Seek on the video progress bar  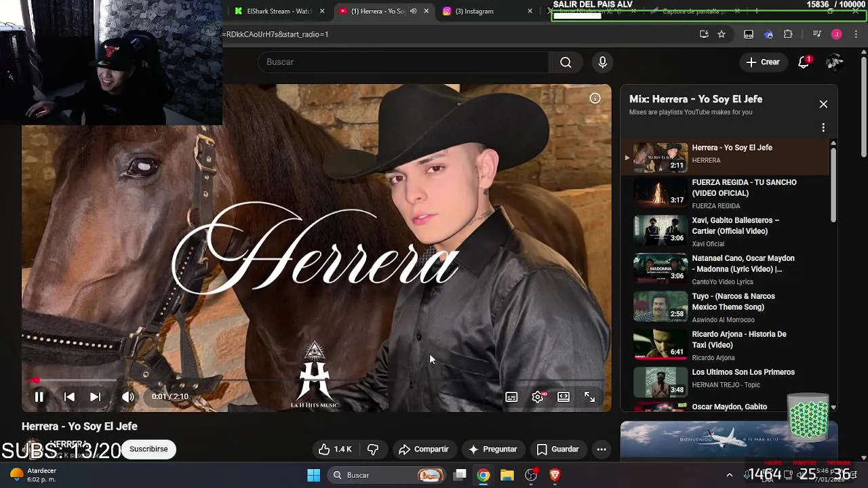[x=317, y=380]
